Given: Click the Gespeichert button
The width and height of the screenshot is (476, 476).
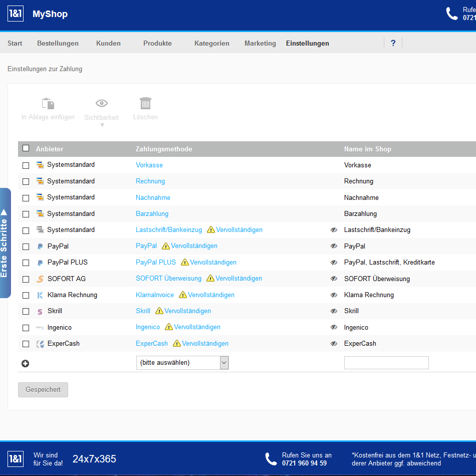Looking at the screenshot, I should tap(43, 390).
